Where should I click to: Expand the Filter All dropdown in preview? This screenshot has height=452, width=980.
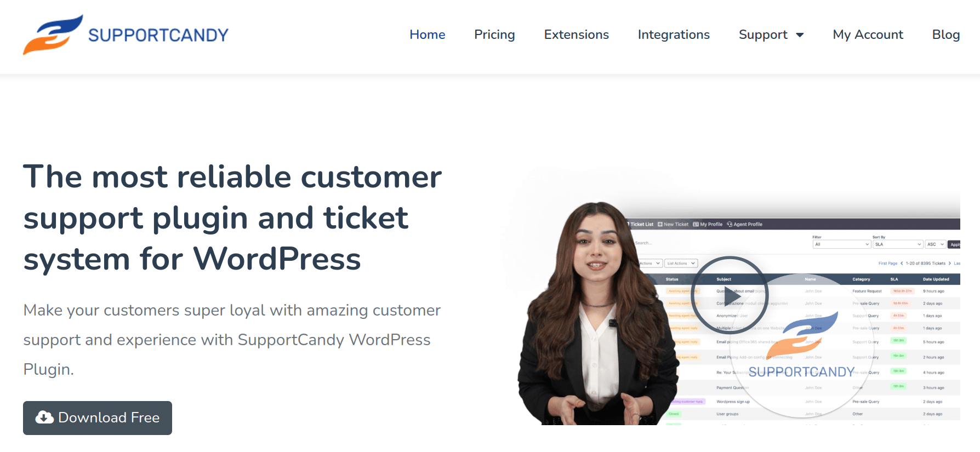[841, 244]
